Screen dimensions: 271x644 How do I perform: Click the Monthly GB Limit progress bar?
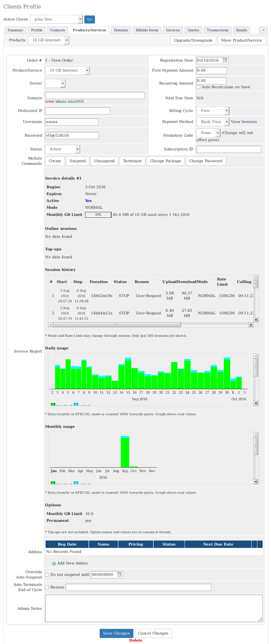(98, 215)
